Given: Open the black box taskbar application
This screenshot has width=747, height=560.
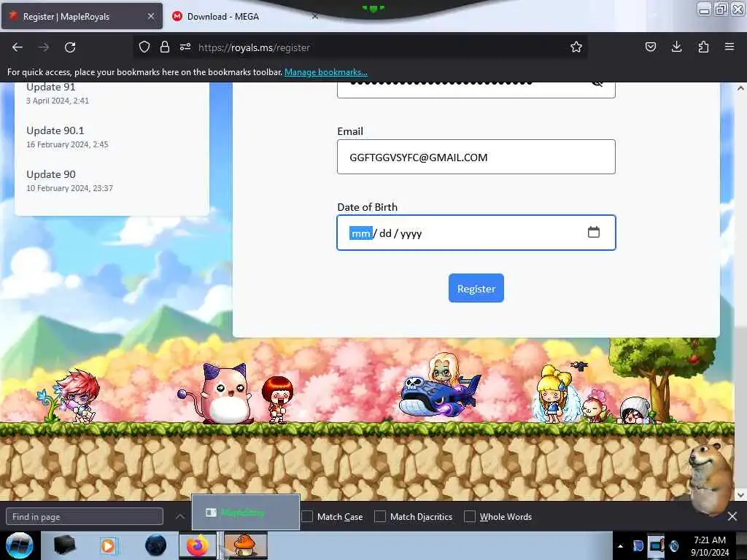Looking at the screenshot, I should tap(64, 545).
